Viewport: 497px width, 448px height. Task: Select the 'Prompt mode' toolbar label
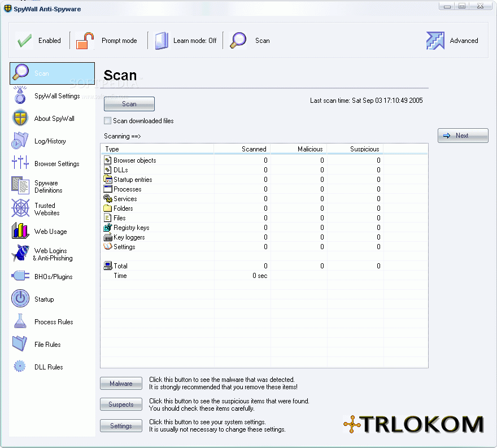(119, 41)
